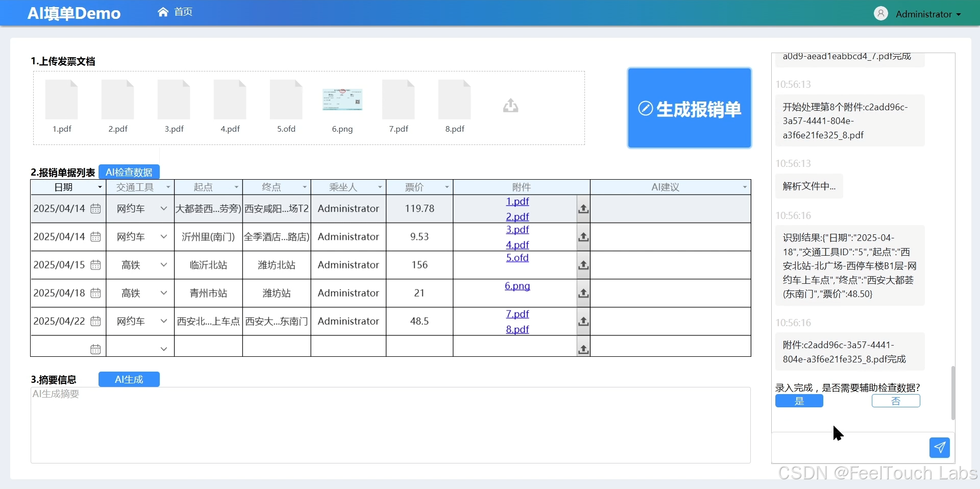The height and width of the screenshot is (489, 980).
Task: Click the AI检查数据 button
Action: [x=129, y=173]
